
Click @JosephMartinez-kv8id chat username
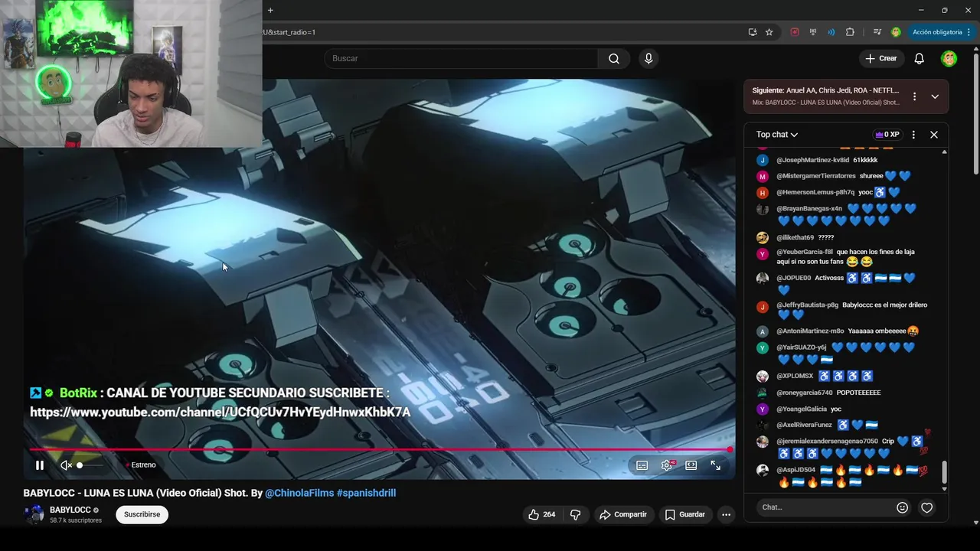[812, 160]
